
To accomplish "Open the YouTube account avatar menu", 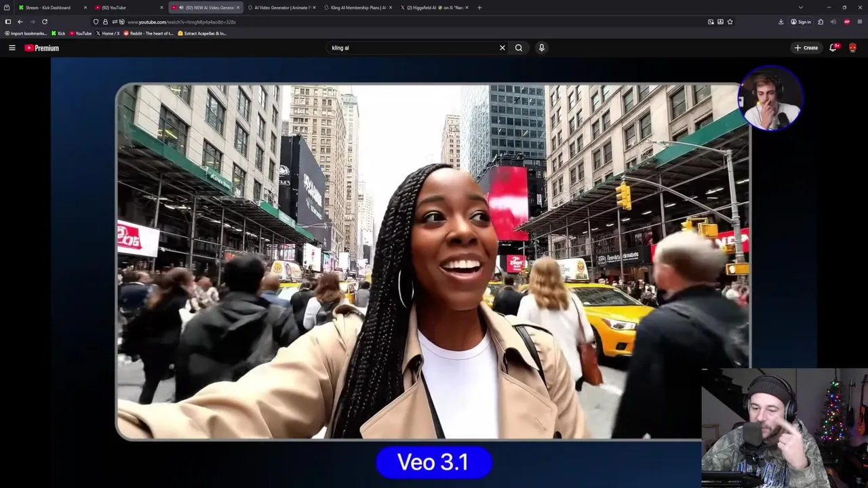I will 852,47.
